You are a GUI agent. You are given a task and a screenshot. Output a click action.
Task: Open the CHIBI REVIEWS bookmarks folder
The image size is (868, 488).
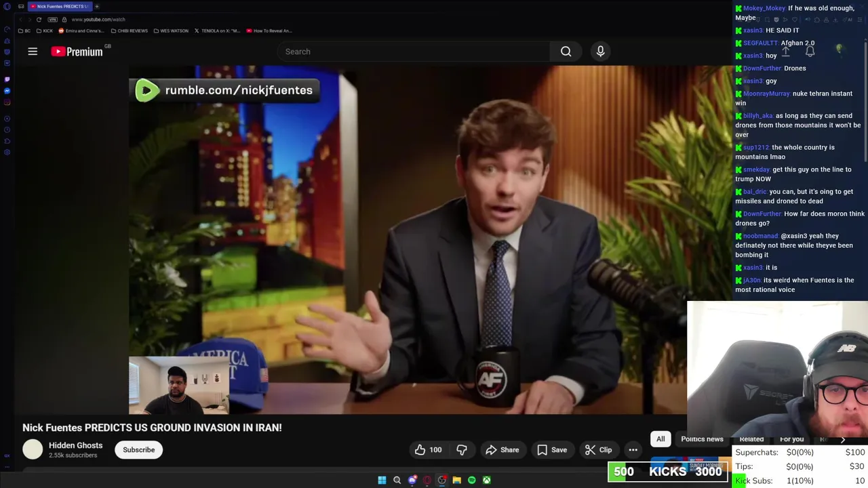pos(130,30)
